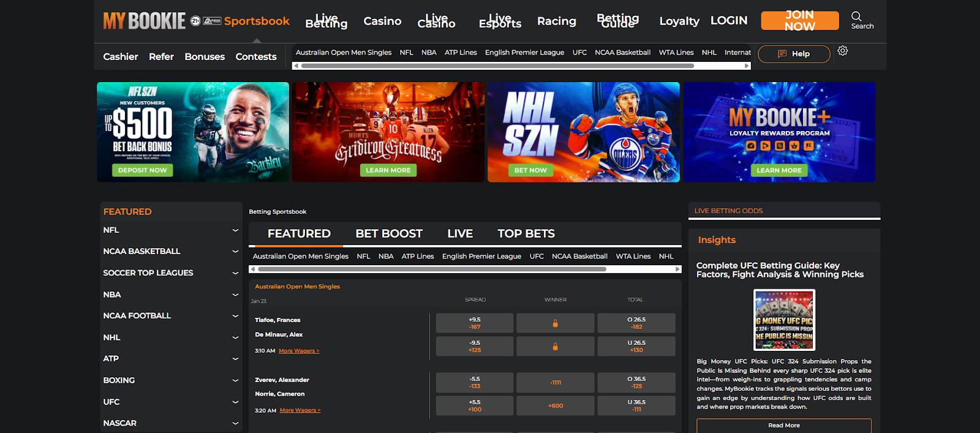980x433 pixels.
Task: Switch to the TOP BETS tab
Action: point(526,233)
